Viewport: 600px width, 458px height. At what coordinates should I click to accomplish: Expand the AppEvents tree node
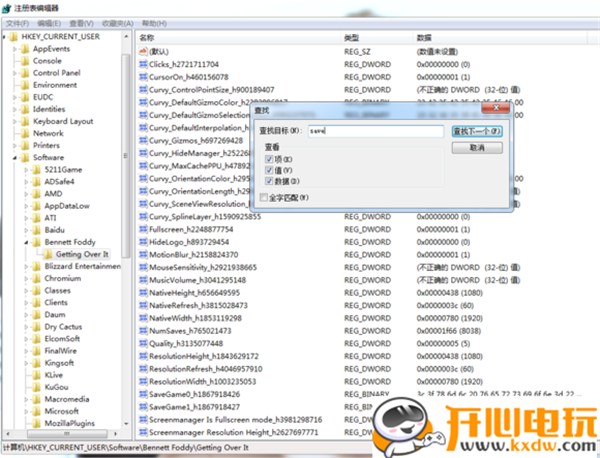pyautogui.click(x=15, y=49)
